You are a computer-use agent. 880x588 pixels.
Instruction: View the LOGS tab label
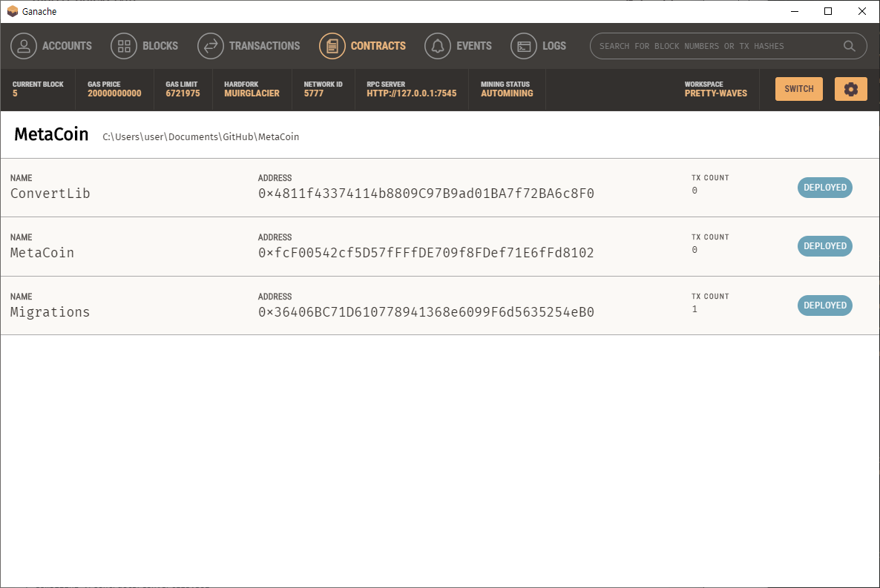point(554,46)
